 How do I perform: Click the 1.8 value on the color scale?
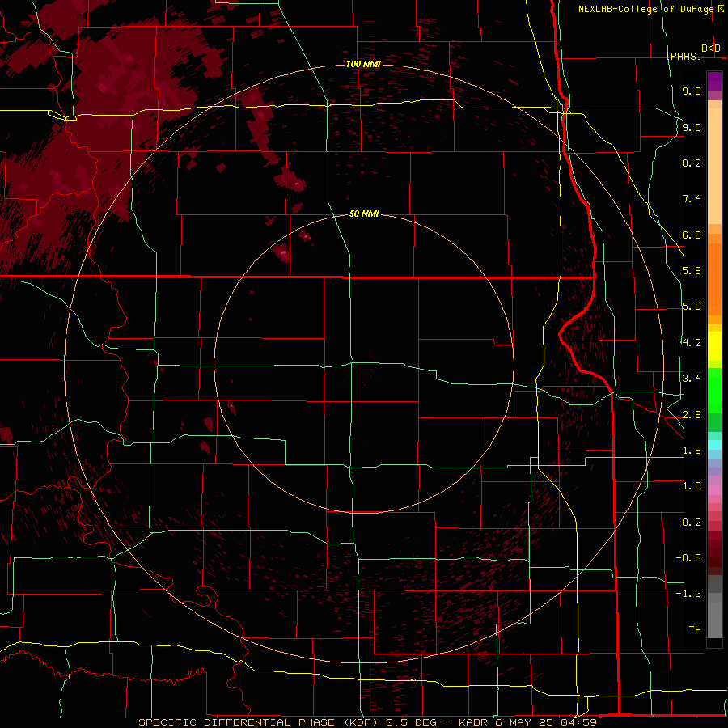[692, 451]
